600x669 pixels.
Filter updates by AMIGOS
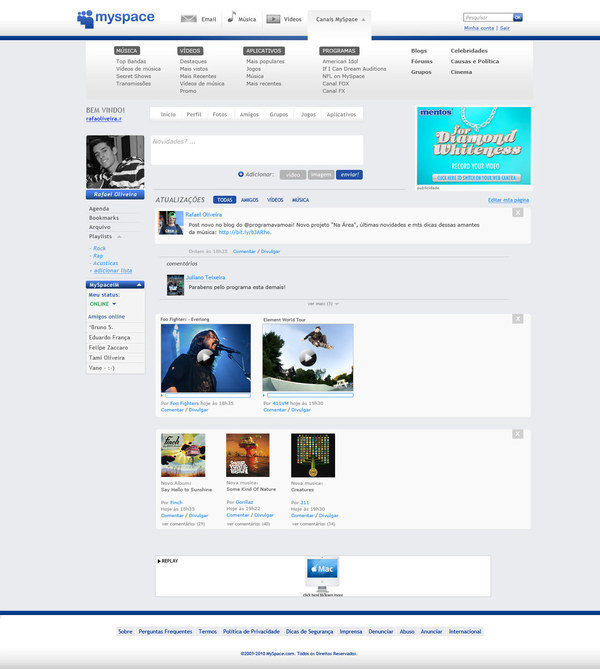point(250,200)
